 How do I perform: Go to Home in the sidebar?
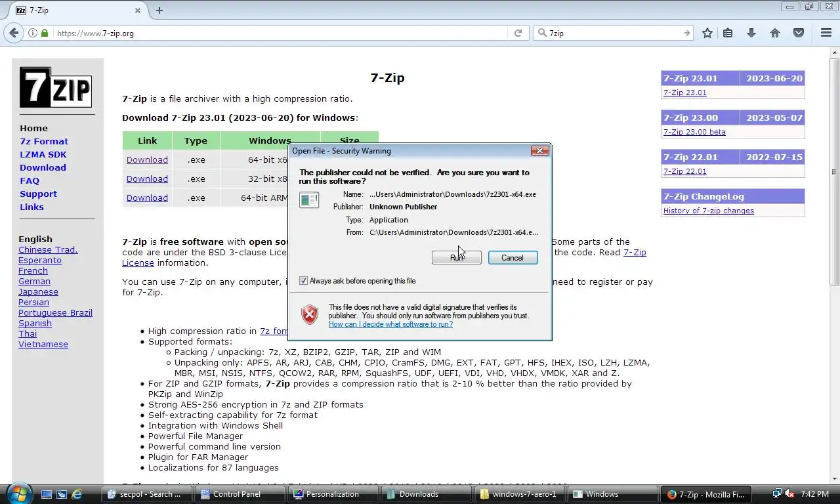33,128
